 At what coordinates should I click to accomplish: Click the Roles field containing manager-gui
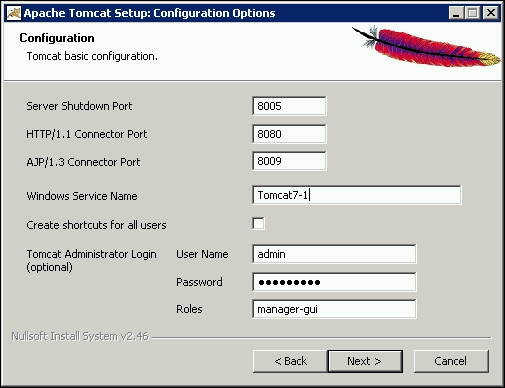coord(334,309)
